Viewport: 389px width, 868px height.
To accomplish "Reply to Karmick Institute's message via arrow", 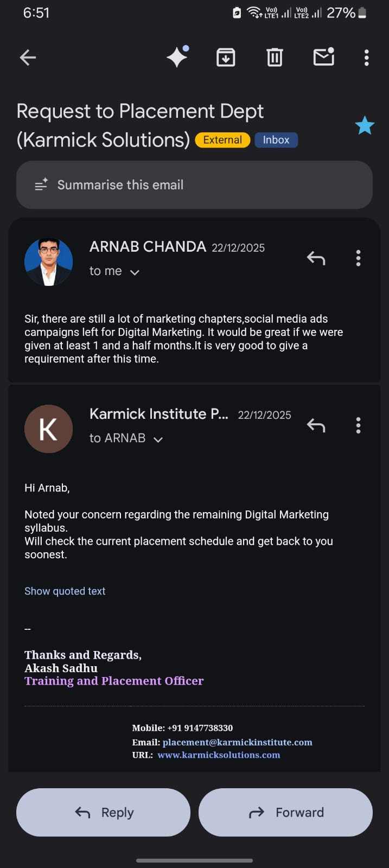I will pos(316,425).
